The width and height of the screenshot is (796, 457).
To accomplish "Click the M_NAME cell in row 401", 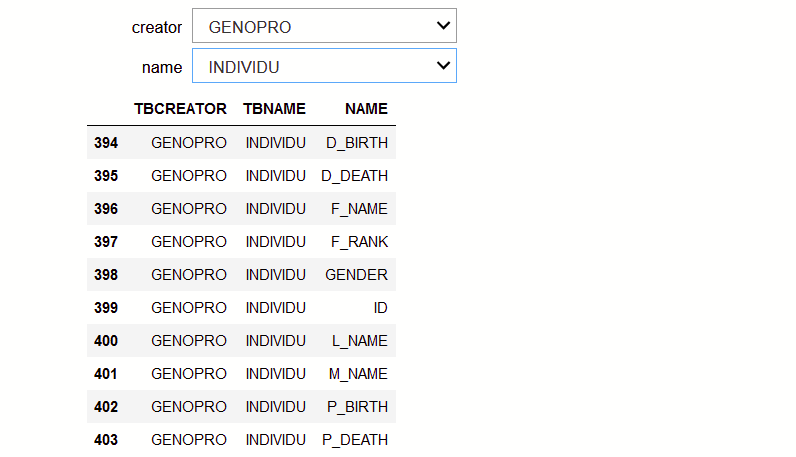I will tap(358, 374).
